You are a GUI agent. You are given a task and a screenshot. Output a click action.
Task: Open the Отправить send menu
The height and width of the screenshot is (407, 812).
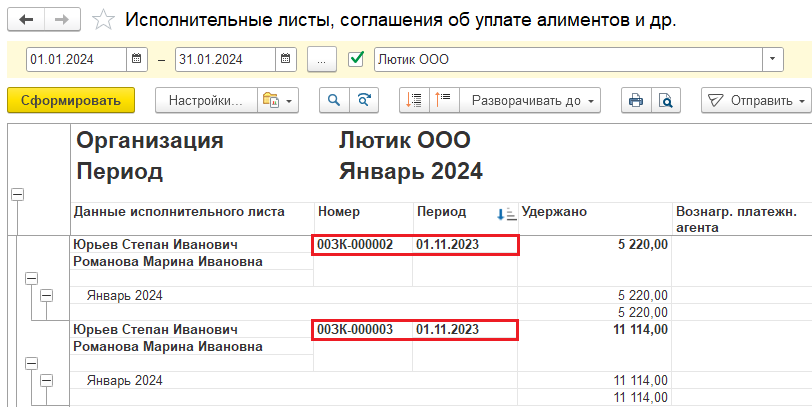[x=756, y=100]
